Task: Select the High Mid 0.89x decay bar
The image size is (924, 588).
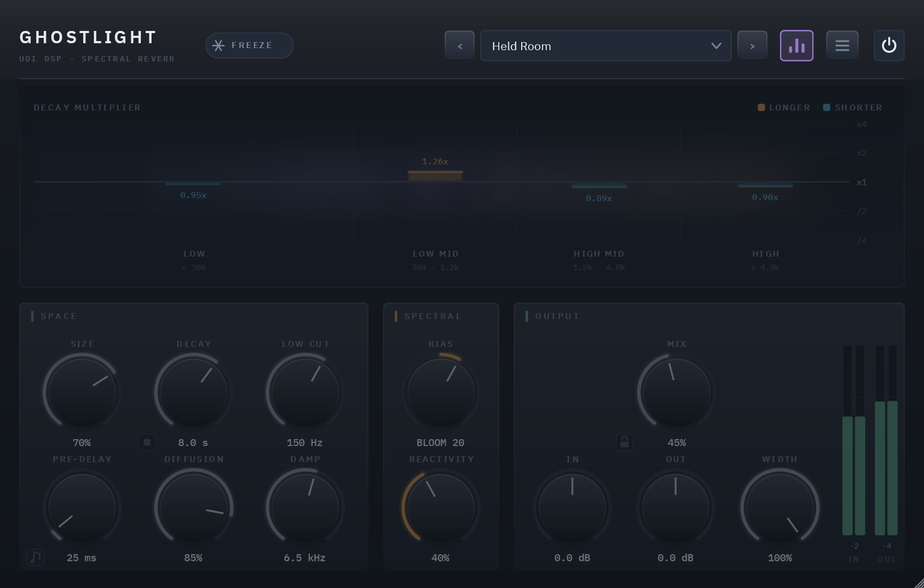Action: pos(599,186)
